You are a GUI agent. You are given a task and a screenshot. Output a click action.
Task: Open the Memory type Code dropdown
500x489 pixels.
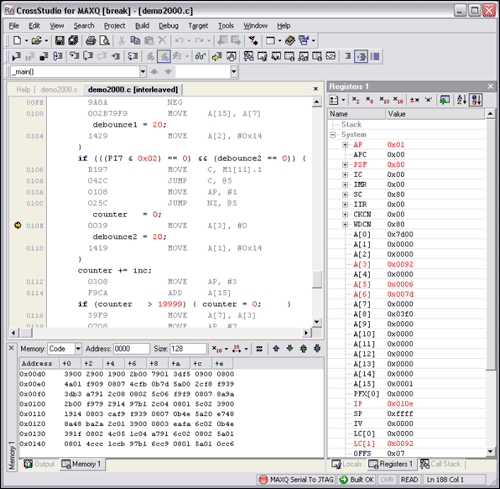pyautogui.click(x=78, y=349)
